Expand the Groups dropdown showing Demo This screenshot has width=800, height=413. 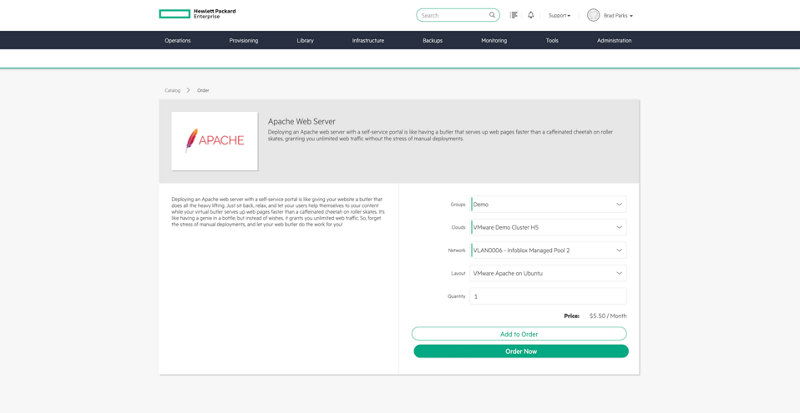click(548, 204)
